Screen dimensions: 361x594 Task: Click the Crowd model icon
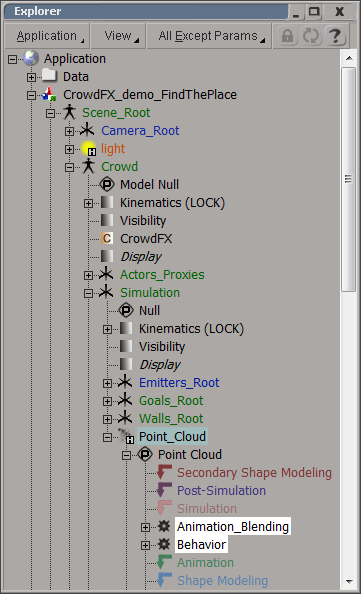click(88, 166)
